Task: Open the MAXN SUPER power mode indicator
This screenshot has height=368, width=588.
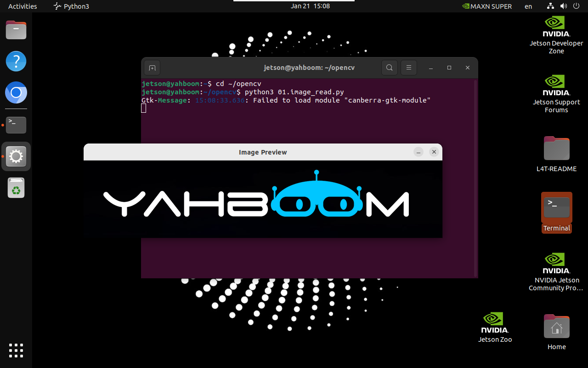Action: coord(487,6)
